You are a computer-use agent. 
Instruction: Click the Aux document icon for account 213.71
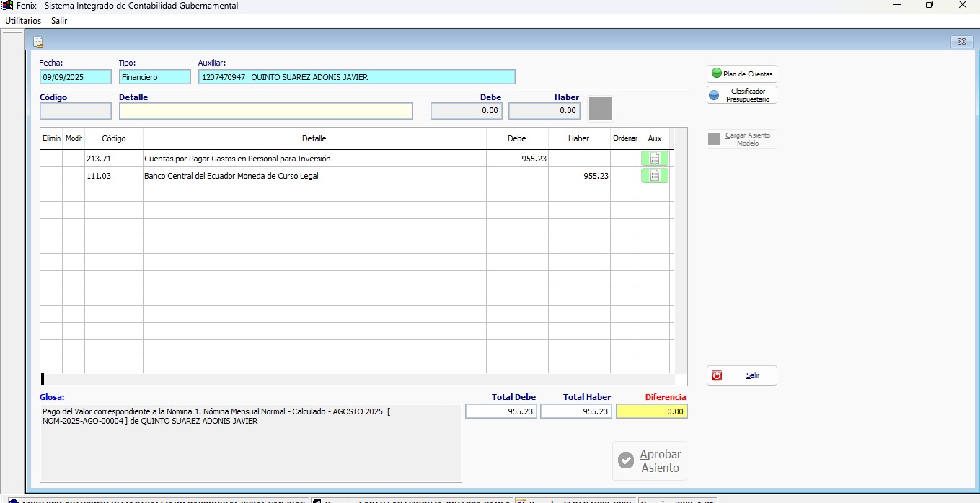[x=654, y=159]
